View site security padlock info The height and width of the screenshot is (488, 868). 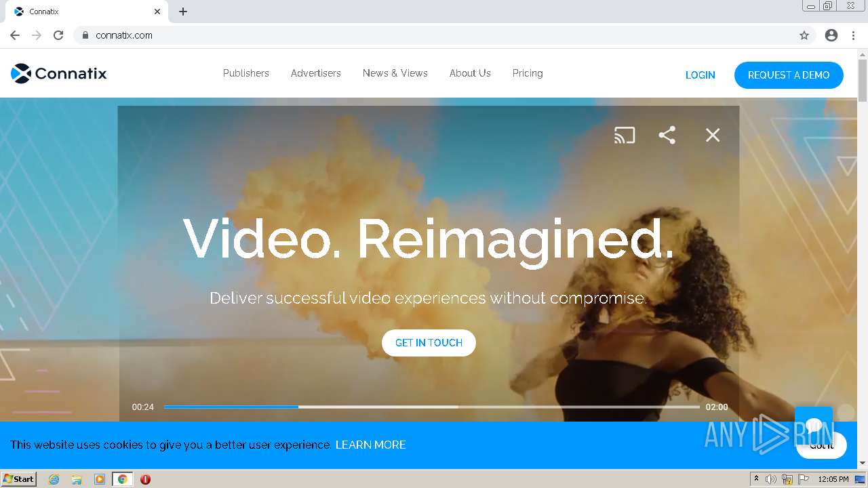click(85, 35)
